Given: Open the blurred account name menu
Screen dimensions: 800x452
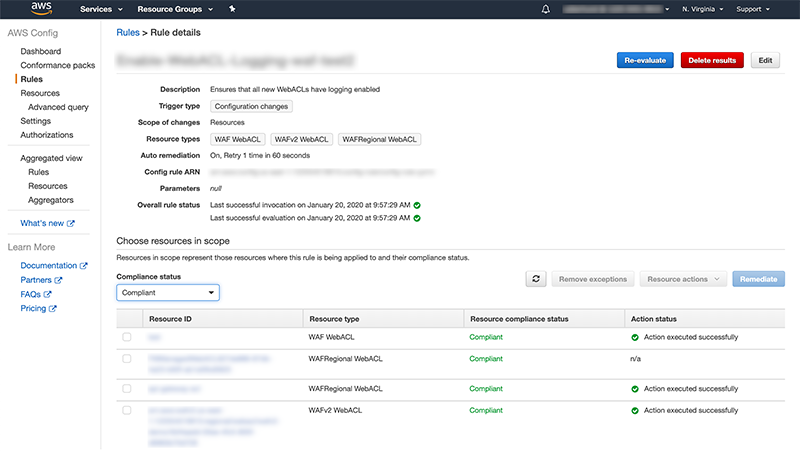Looking at the screenshot, I should pyautogui.click(x=616, y=9).
